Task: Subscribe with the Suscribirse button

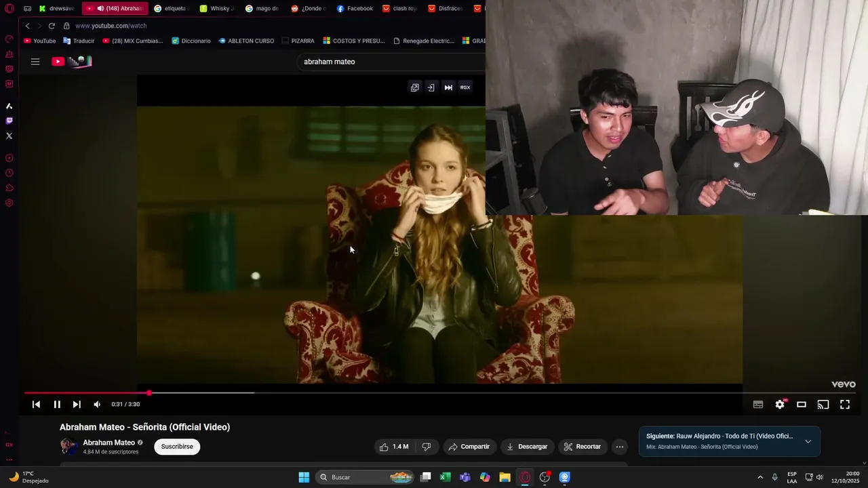Action: pyautogui.click(x=177, y=447)
